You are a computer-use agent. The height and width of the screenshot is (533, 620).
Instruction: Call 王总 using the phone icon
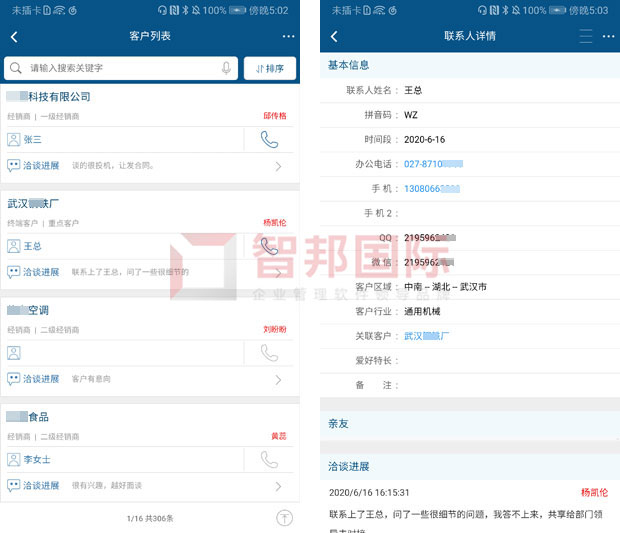tap(269, 246)
